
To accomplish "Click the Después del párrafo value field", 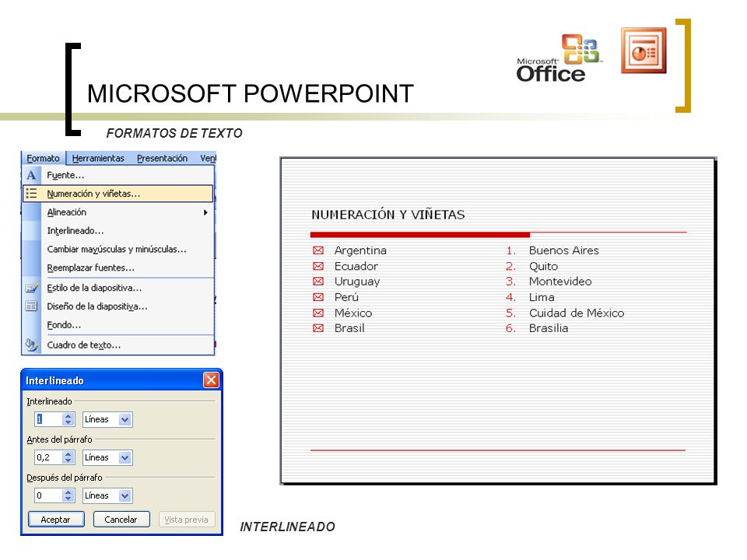I will pos(48,495).
